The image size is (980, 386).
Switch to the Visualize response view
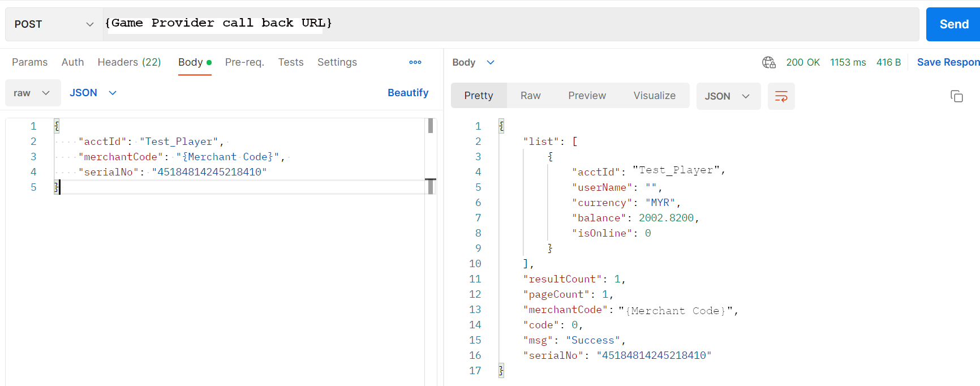pyautogui.click(x=654, y=96)
